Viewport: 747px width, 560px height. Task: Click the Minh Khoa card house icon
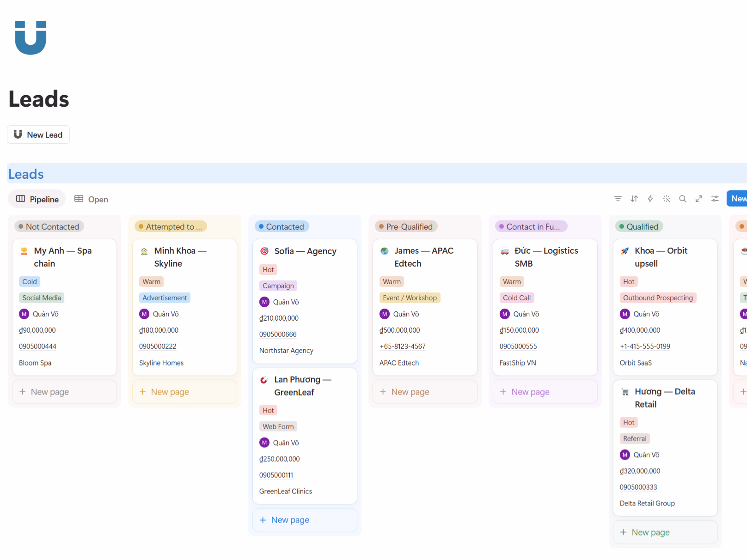click(144, 251)
